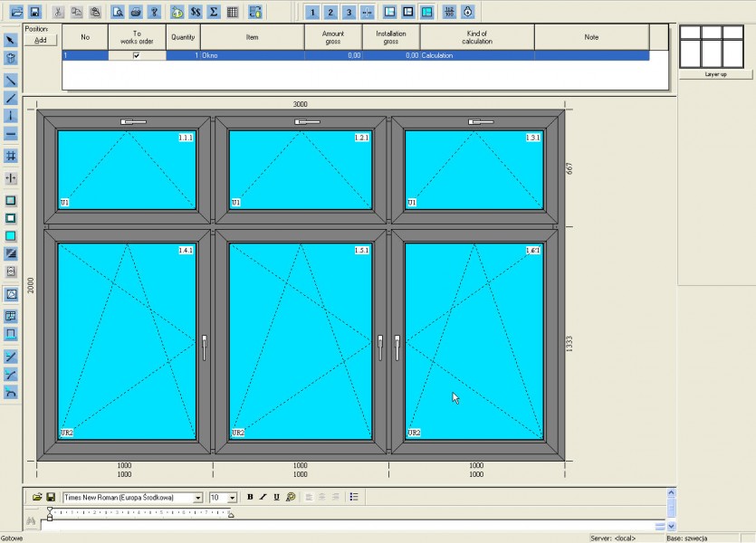Click the view 2 toolbar button
Image resolution: width=756 pixels, height=543 pixels.
click(x=330, y=12)
